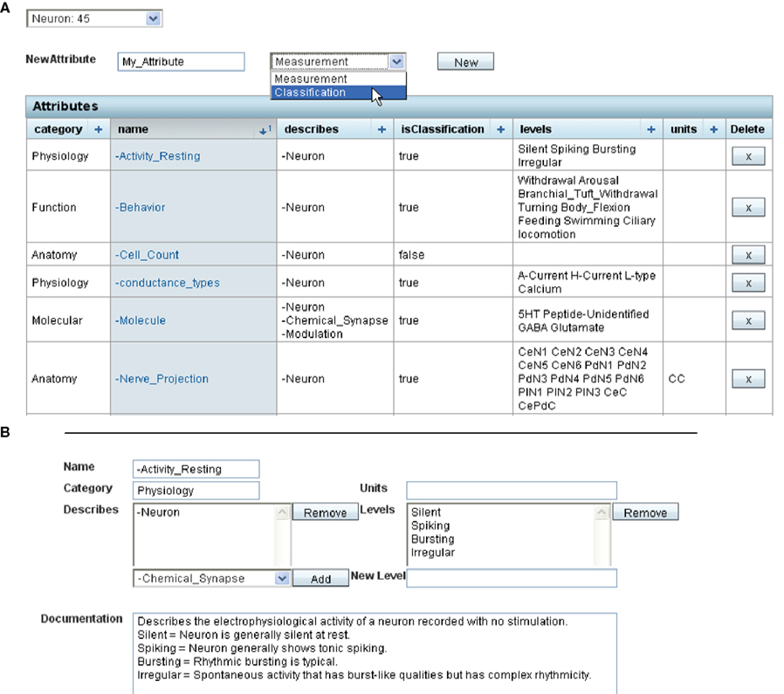Click inside the Documentation text area
This screenshot has height=694, width=784.
375,653
